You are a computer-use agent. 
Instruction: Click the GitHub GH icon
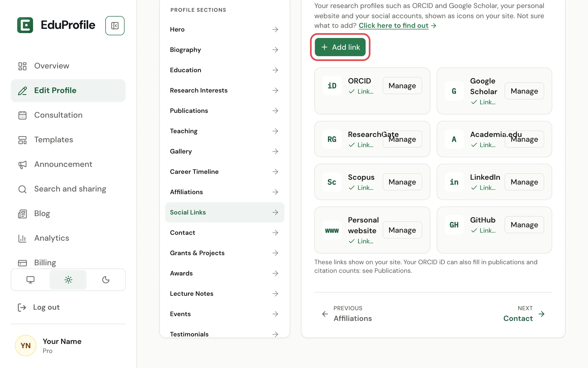point(454,225)
